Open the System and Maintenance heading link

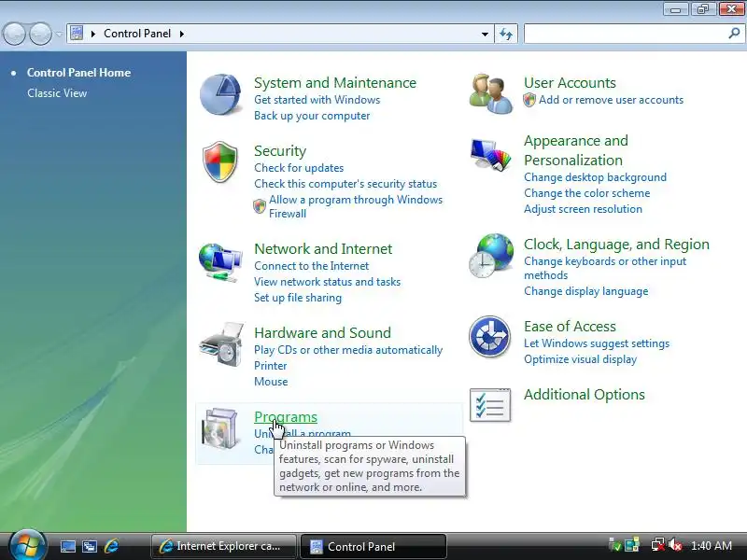[x=335, y=82]
